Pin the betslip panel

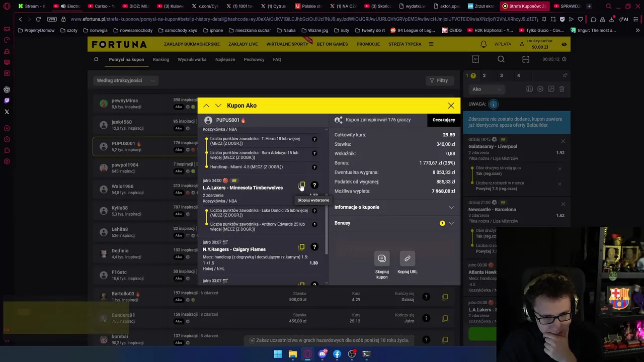[x=565, y=75]
